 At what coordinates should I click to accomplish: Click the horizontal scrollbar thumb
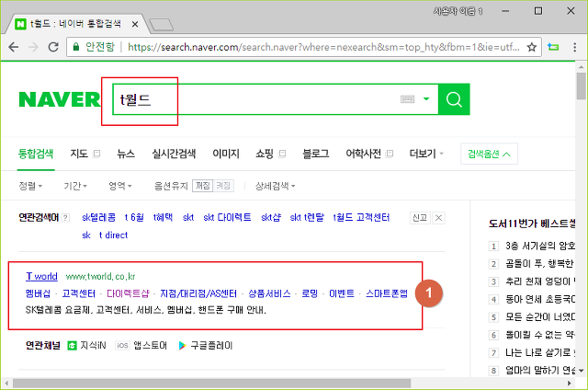(x=211, y=384)
